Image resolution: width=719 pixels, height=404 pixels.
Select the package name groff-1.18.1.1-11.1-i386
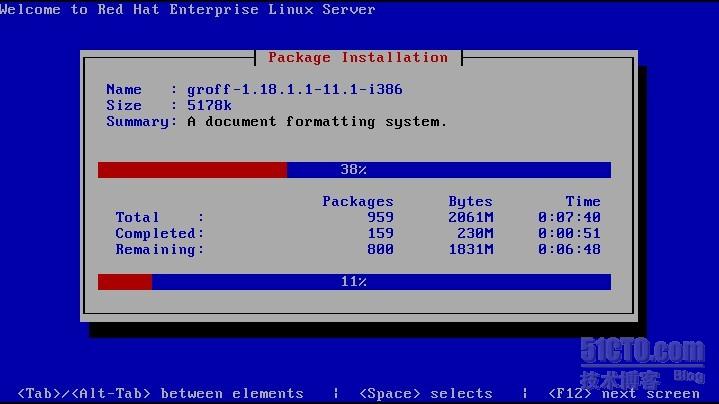294,89
